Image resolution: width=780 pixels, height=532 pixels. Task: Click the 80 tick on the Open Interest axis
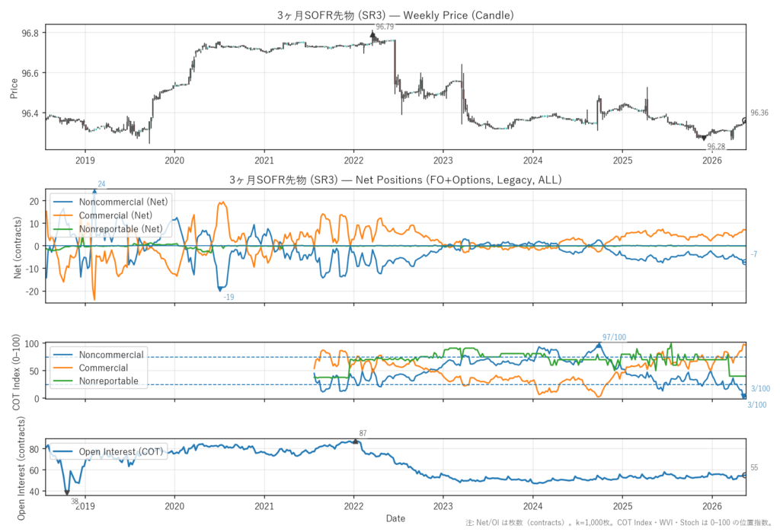pos(34,449)
